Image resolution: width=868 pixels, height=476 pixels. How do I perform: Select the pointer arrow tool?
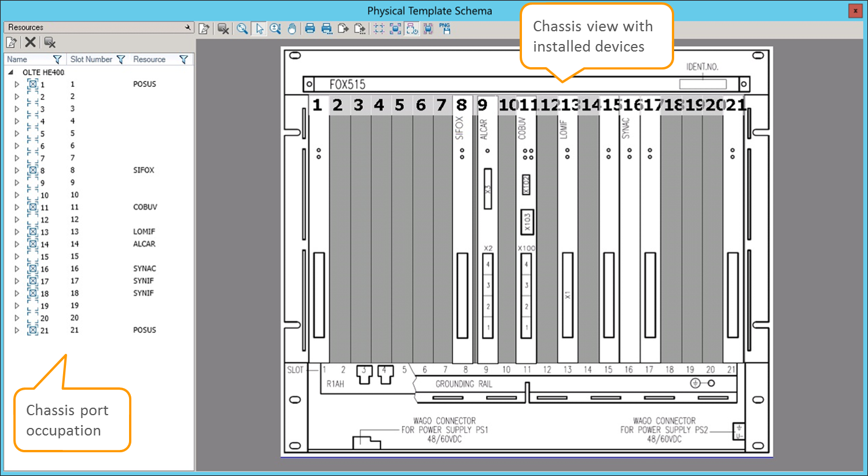pyautogui.click(x=259, y=28)
